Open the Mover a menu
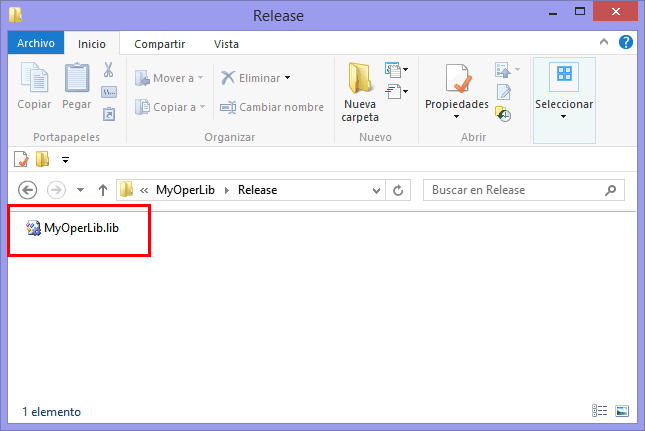This screenshot has width=645, height=431. pos(169,78)
